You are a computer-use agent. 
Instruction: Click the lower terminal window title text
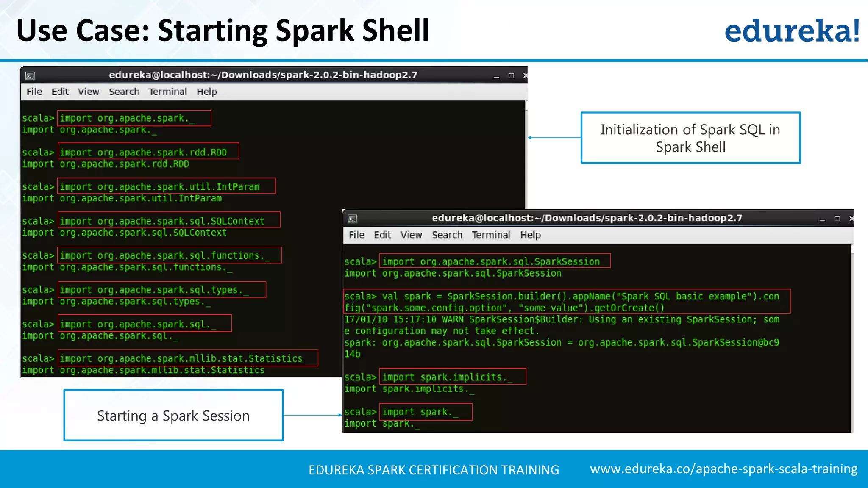pyautogui.click(x=587, y=218)
